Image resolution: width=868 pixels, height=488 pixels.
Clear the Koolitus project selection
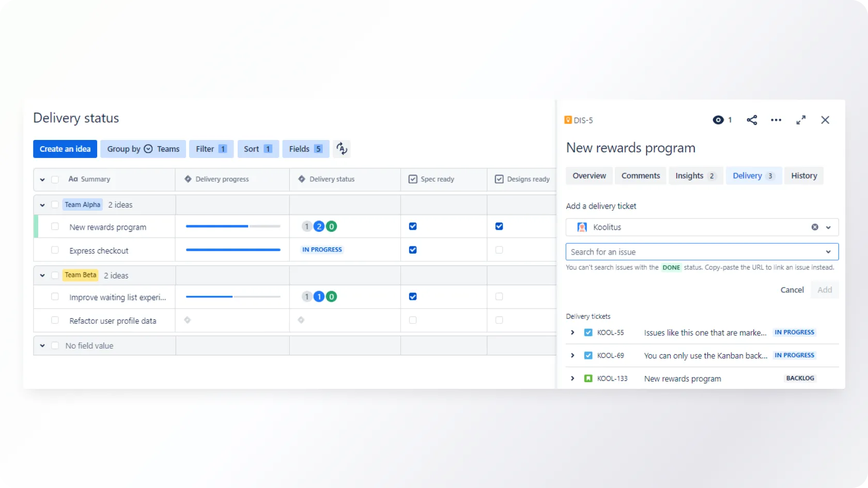coord(815,227)
